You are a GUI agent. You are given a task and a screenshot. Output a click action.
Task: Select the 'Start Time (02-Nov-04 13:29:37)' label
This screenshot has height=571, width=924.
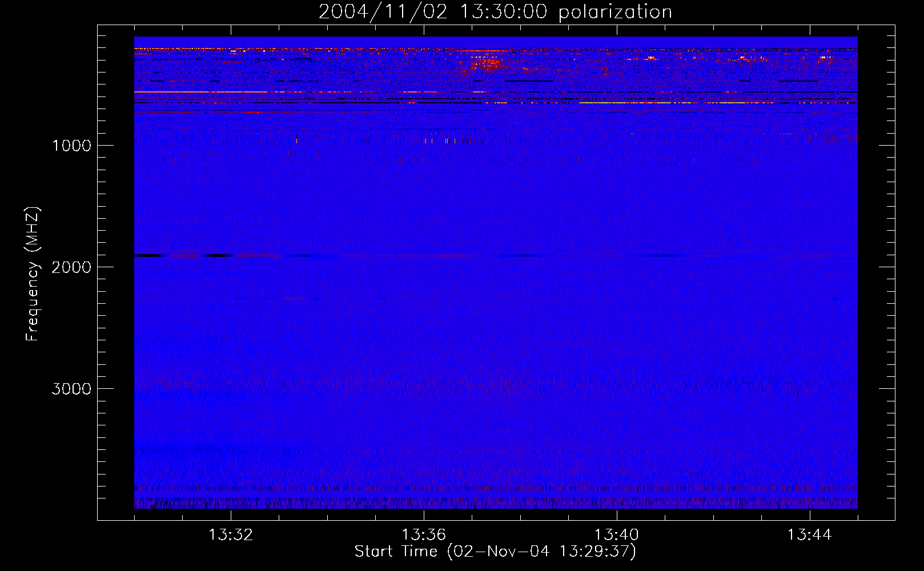495,552
